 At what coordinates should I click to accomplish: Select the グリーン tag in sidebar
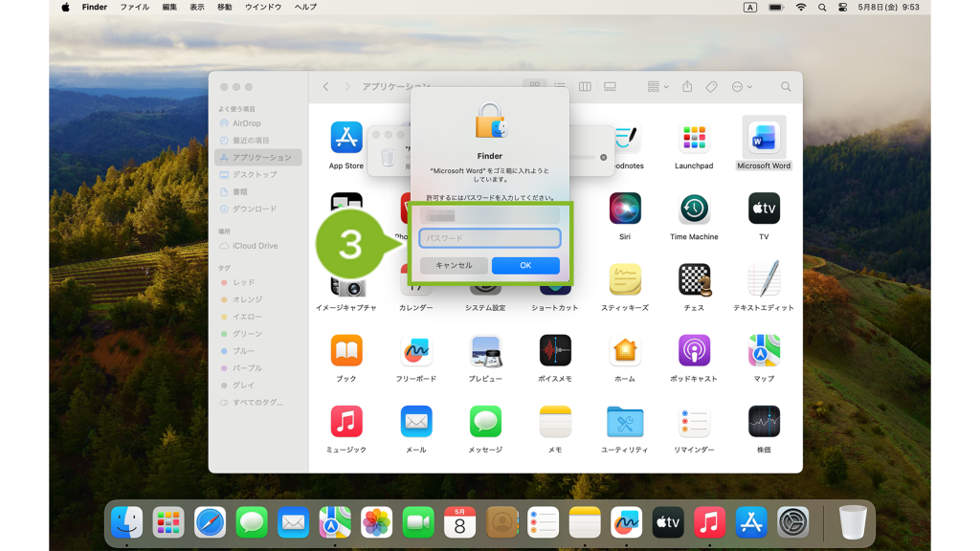257,334
